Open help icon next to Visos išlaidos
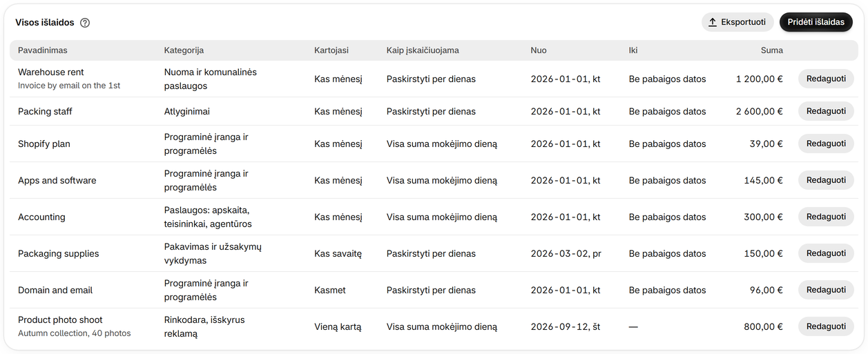The width and height of the screenshot is (868, 354). pos(85,23)
